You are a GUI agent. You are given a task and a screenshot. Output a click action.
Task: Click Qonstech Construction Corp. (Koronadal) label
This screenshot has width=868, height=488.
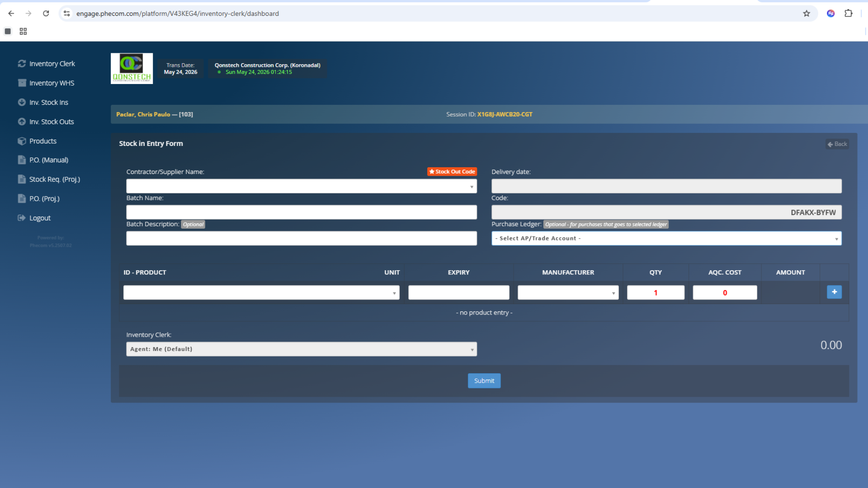(267, 65)
